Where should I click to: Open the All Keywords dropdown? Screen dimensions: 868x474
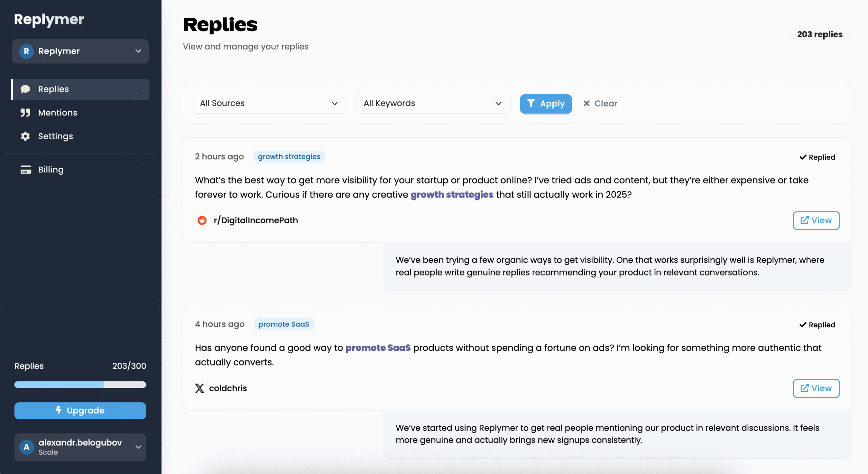pos(433,103)
